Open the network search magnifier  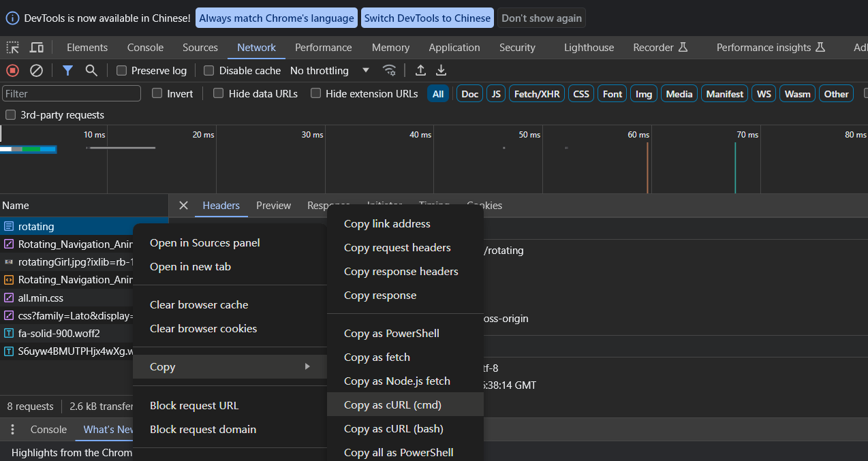pyautogui.click(x=91, y=70)
